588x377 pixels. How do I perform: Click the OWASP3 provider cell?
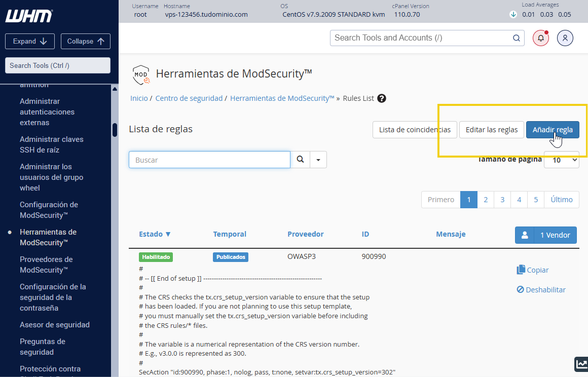302,257
